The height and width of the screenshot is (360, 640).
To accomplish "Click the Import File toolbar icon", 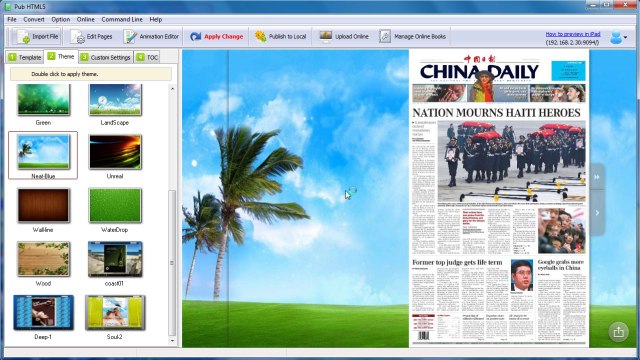I will [36, 37].
